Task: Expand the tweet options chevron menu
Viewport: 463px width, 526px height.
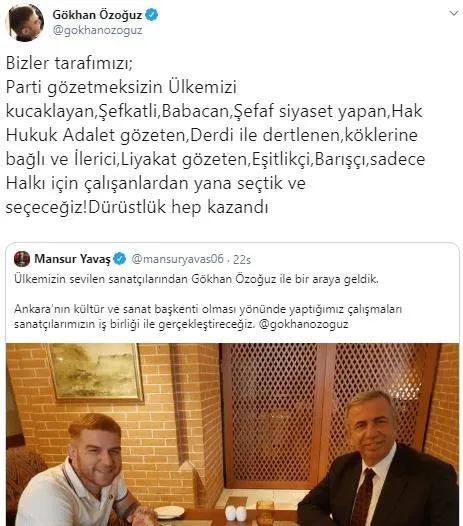Action: pyautogui.click(x=454, y=13)
